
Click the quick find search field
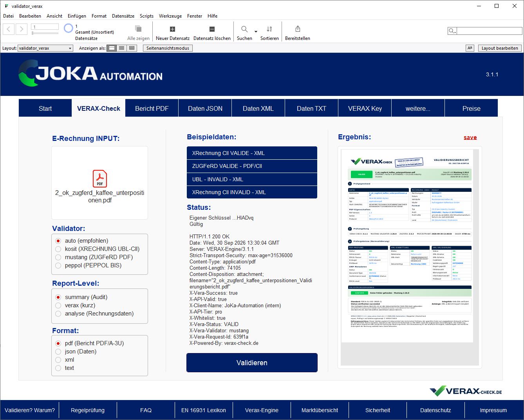point(489,31)
